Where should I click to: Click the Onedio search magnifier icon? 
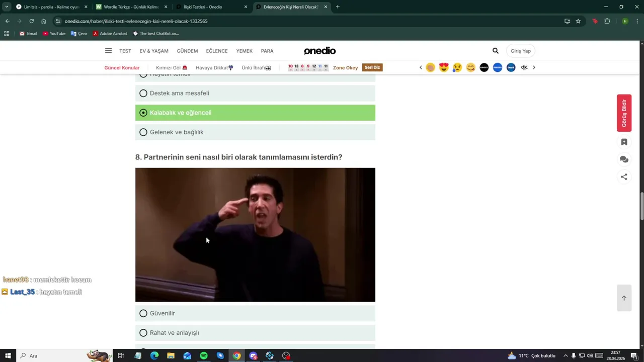[x=496, y=51]
